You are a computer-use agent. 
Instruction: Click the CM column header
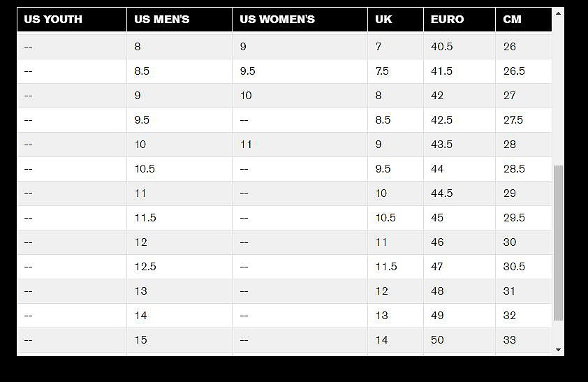coord(512,20)
